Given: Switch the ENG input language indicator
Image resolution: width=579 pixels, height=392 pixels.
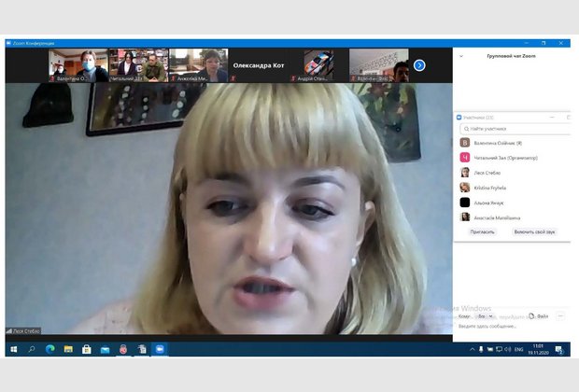Looking at the screenshot, I should pyautogui.click(x=519, y=349).
